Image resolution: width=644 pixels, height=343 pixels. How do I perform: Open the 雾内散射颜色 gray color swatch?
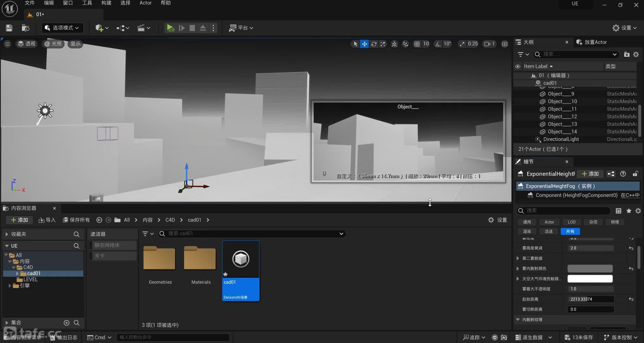[x=590, y=269]
